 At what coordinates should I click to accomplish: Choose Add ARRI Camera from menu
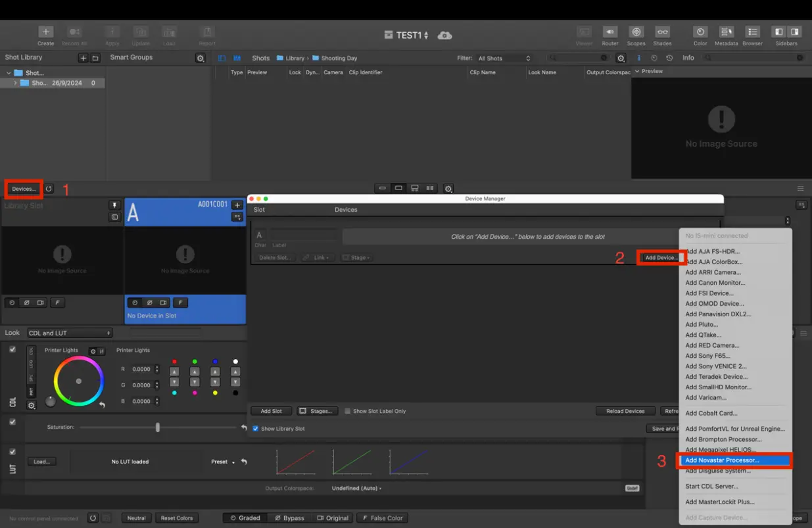(x=713, y=272)
